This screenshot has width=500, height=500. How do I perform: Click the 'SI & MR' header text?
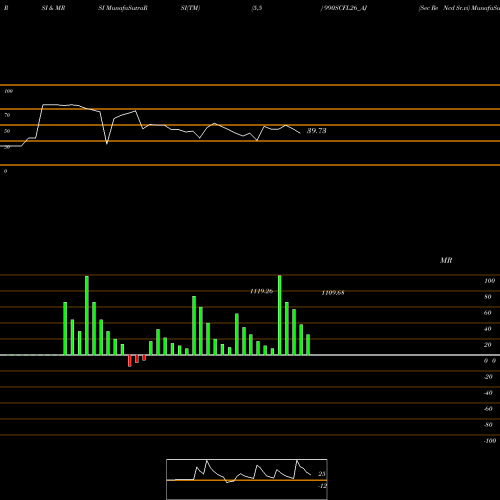point(53,8)
